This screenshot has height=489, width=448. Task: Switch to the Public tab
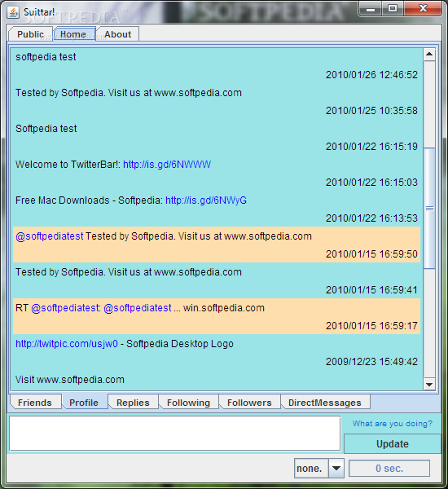pyautogui.click(x=31, y=34)
